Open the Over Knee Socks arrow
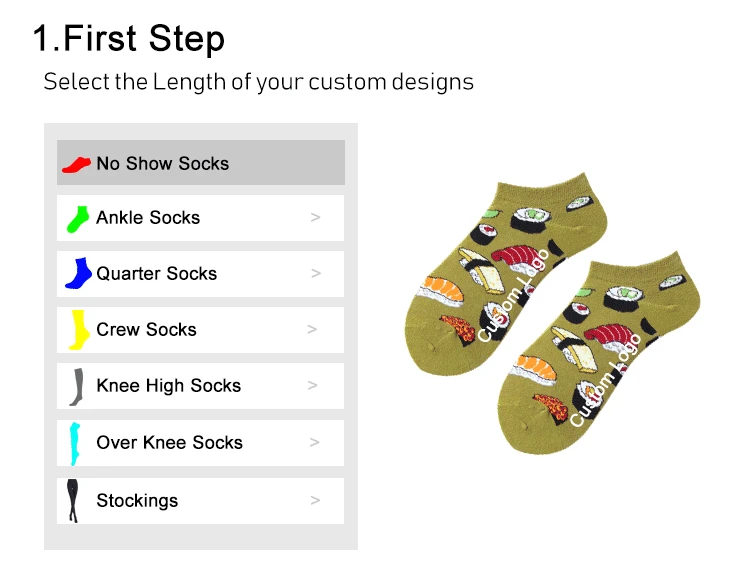Image resolution: width=750 pixels, height=572 pixels. tap(316, 442)
